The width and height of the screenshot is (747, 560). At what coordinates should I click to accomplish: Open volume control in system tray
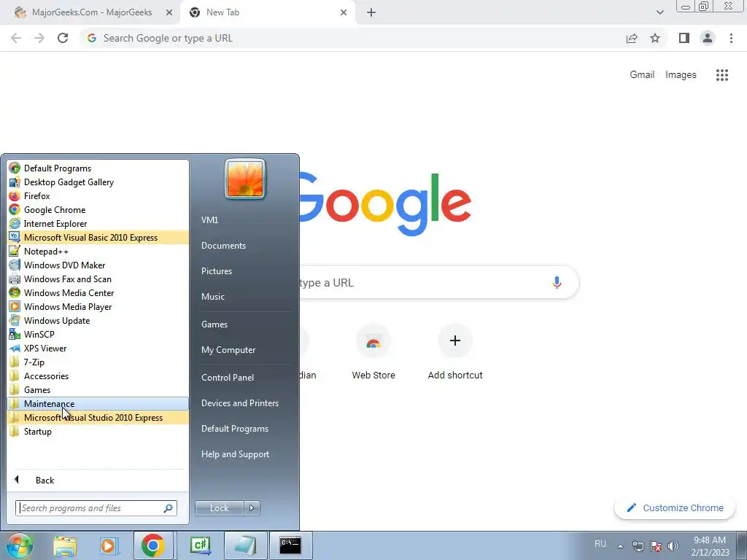tap(673, 546)
